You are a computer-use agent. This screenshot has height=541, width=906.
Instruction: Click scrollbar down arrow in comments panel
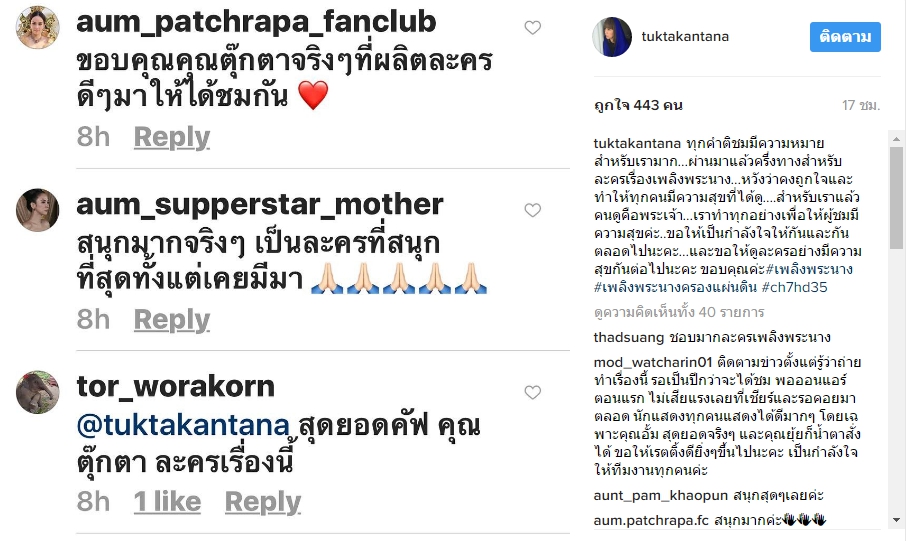[x=896, y=520]
